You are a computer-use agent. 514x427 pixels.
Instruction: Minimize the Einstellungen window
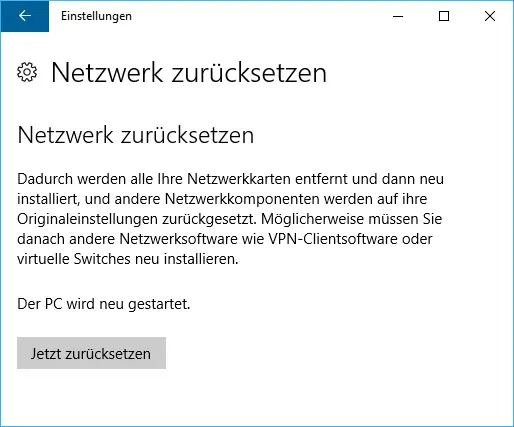click(398, 16)
